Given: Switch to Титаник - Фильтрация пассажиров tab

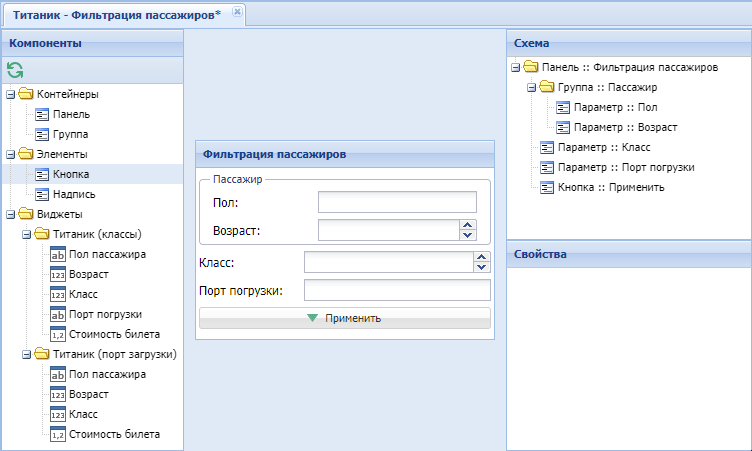Looking at the screenshot, I should pos(116,13).
